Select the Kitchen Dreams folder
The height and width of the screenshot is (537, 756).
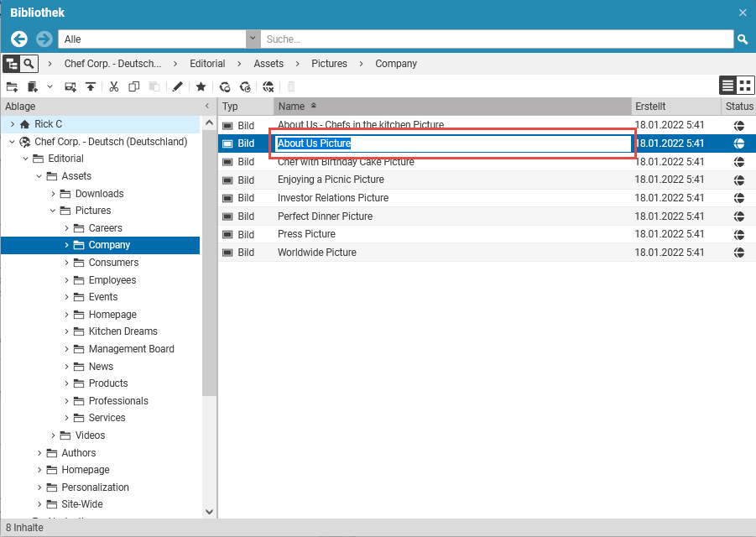tap(123, 331)
